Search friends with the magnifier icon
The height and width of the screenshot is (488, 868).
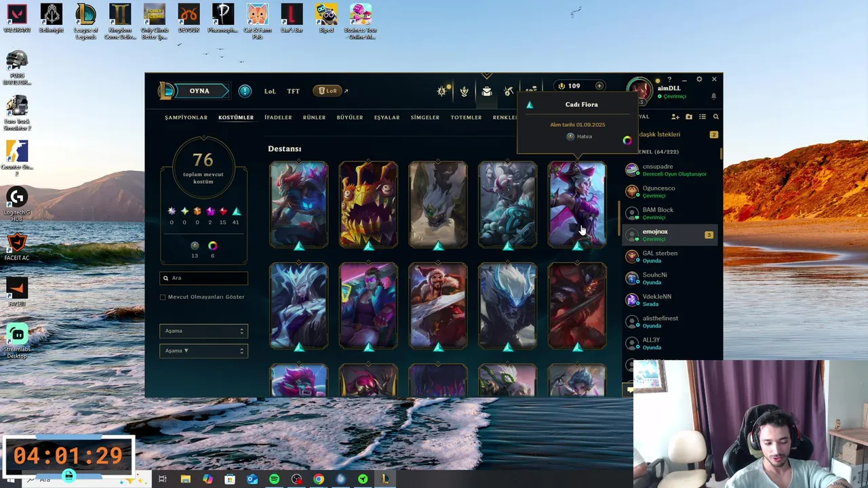pyautogui.click(x=715, y=117)
